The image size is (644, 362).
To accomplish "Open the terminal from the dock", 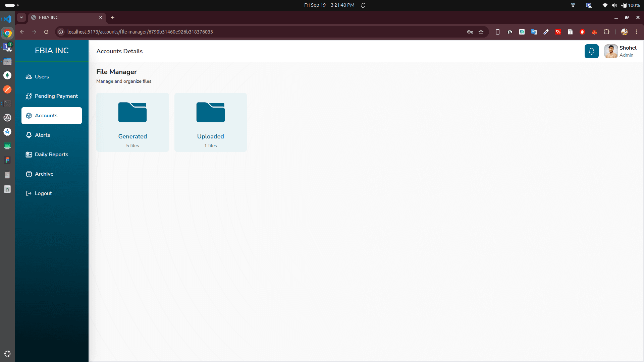I will 7,104.
